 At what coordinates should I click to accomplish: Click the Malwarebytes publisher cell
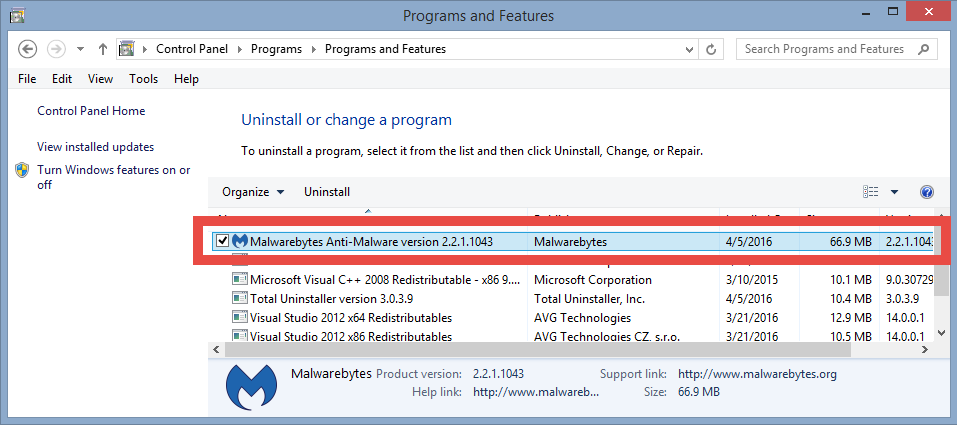(x=570, y=242)
